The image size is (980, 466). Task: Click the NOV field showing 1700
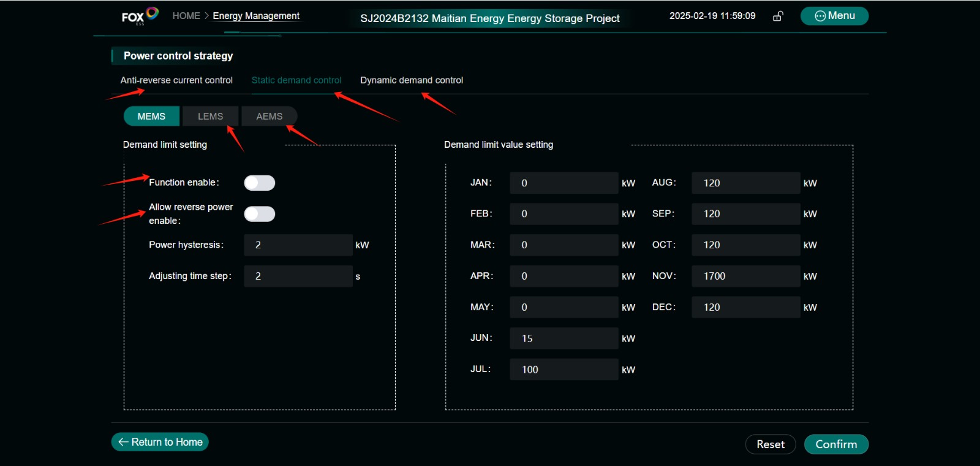tap(746, 276)
